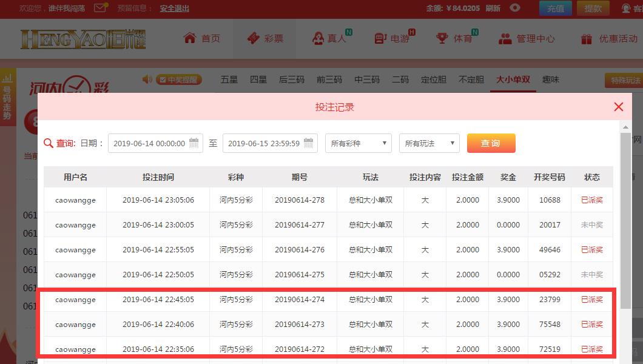Screen dimensions: 643x364
Task: Click the 状态 column header
Action: pyautogui.click(x=591, y=177)
